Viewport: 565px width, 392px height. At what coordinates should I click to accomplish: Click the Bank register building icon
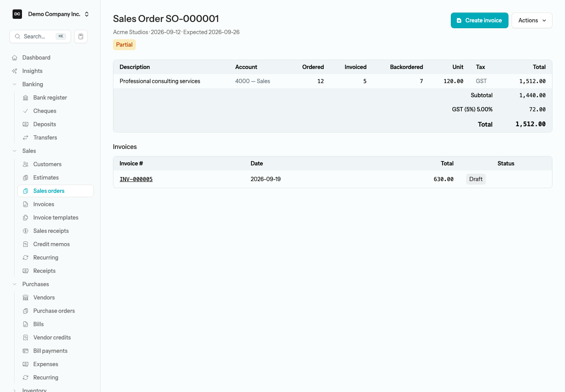pyautogui.click(x=26, y=98)
